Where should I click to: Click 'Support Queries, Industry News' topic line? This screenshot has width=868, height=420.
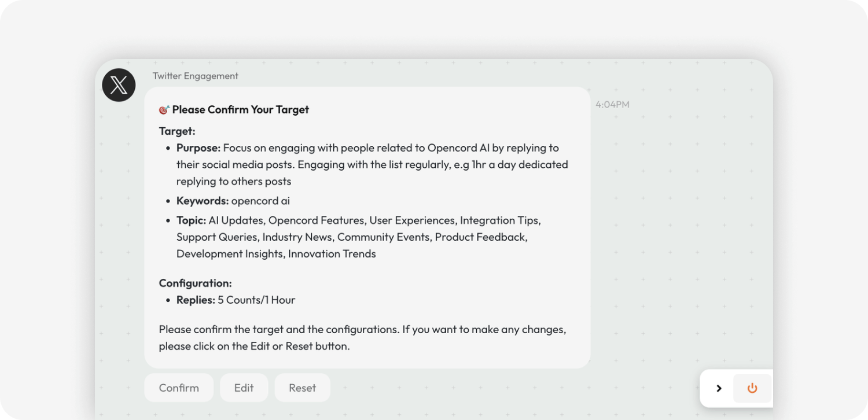[x=255, y=237]
